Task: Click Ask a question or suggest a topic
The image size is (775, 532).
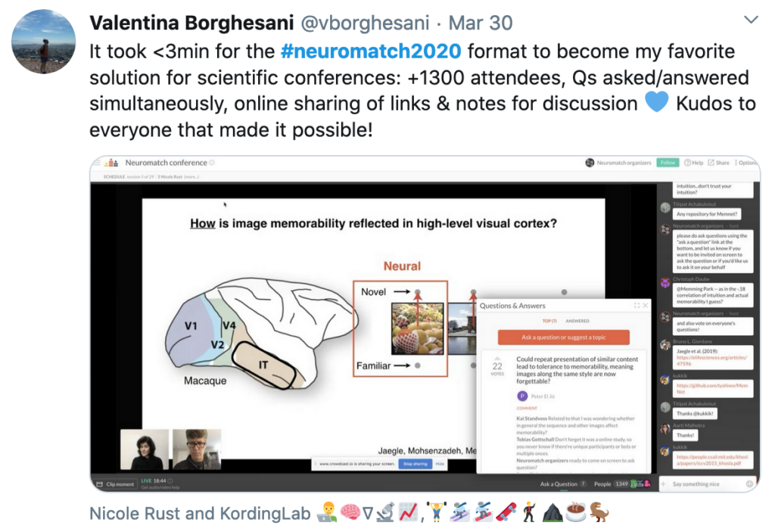Action: (x=563, y=338)
